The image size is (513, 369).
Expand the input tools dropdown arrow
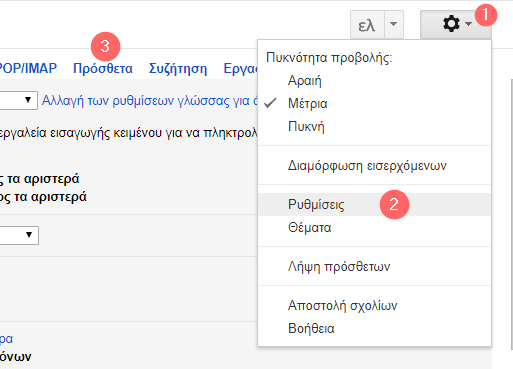[394, 24]
